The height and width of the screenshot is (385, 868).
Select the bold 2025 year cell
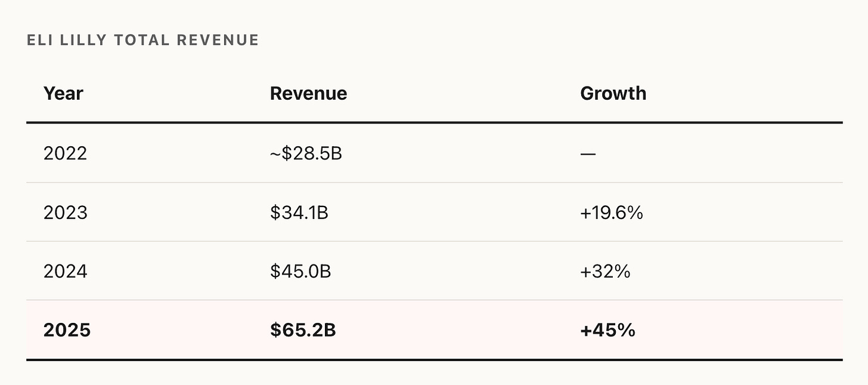pyautogui.click(x=67, y=330)
